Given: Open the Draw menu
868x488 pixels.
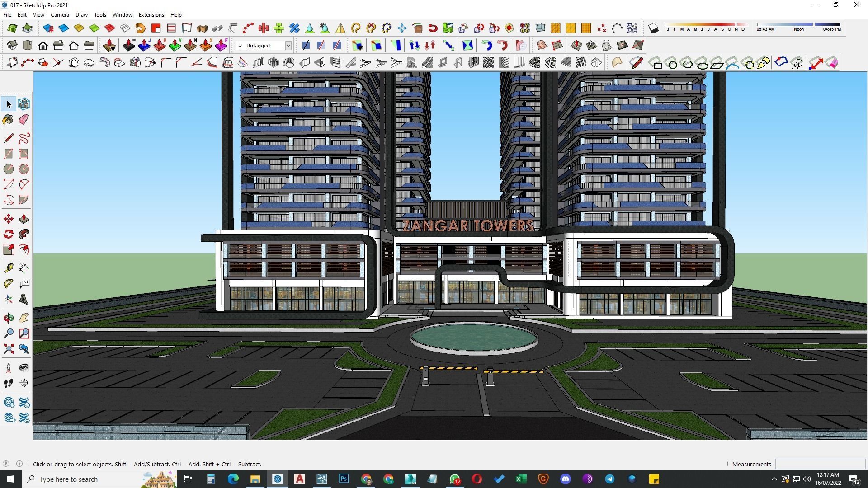Looking at the screenshot, I should click(x=81, y=14).
